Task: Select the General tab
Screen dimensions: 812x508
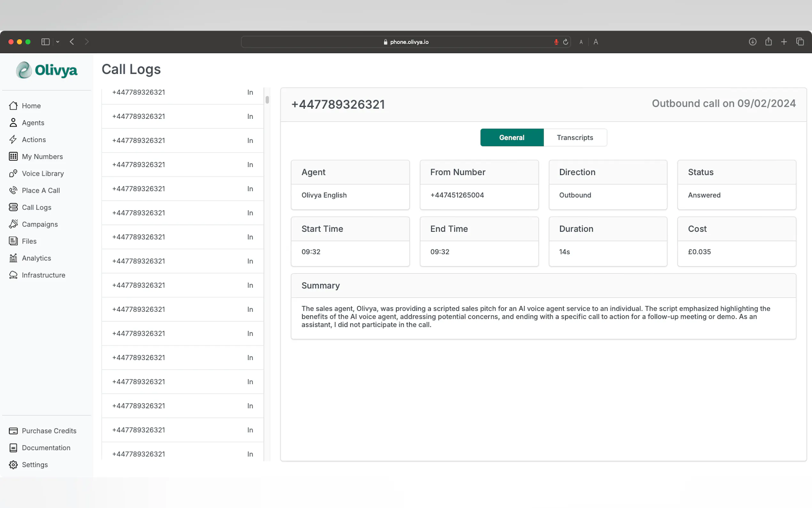Action: click(x=511, y=138)
